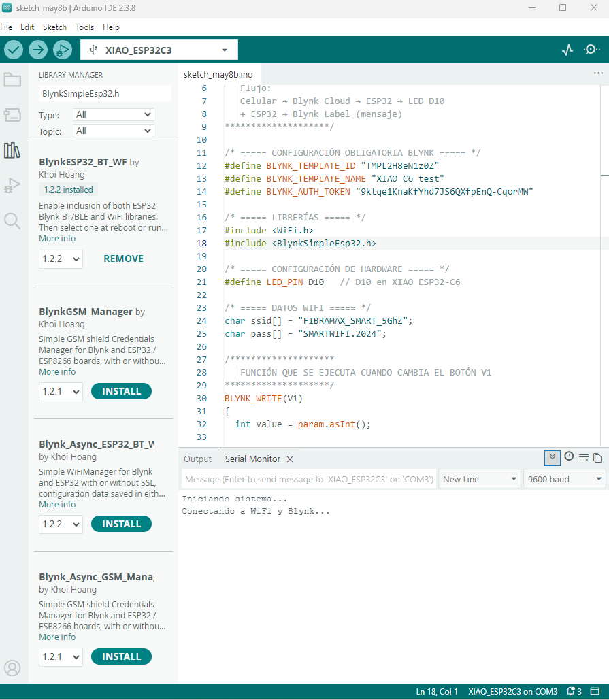Select the Library Manager books icon

[x=12, y=150]
